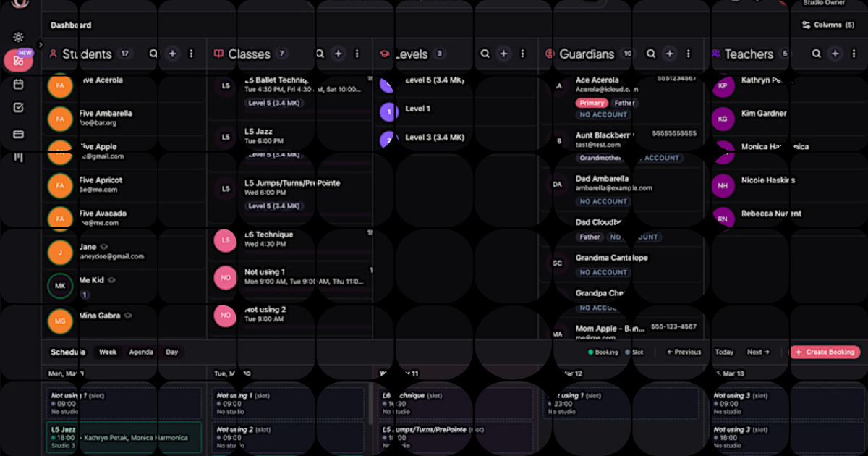Screen dimensions: 868x456
Task: Open Not using 2 slot on Tuesday
Action: [289, 437]
